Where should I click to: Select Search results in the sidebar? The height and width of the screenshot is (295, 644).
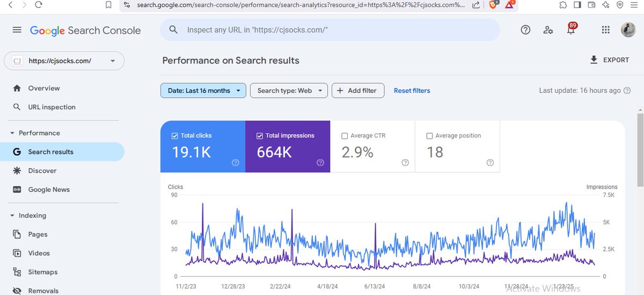62,152
